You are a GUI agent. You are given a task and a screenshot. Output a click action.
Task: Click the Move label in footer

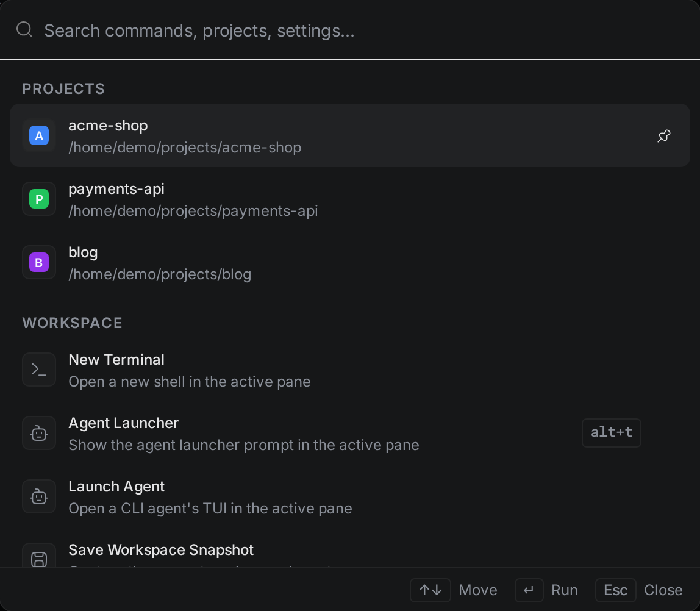click(477, 590)
